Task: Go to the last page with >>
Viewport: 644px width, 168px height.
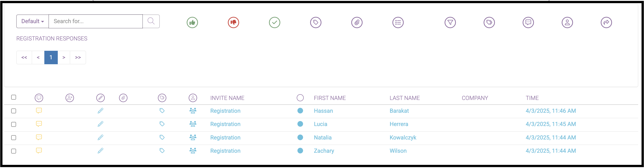Action: tap(78, 57)
